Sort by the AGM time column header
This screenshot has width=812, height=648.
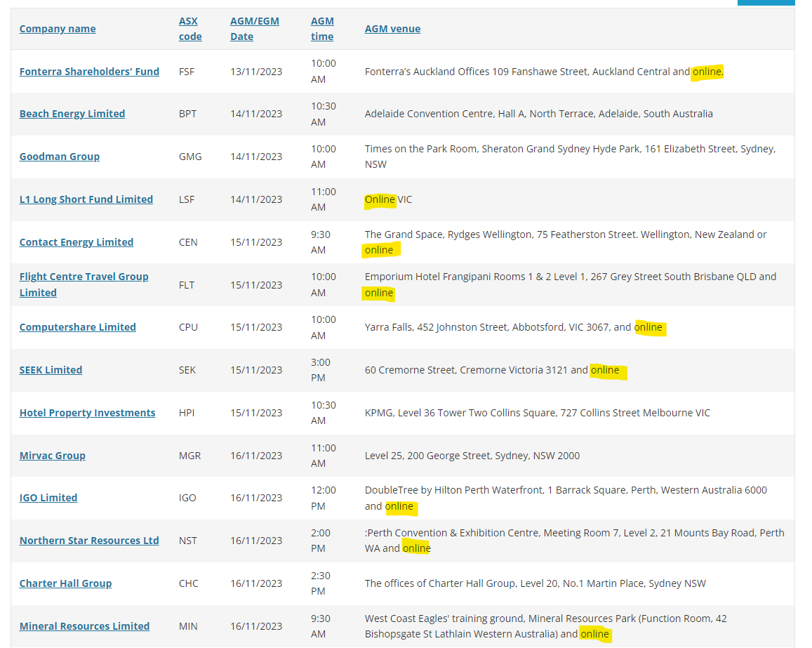322,29
